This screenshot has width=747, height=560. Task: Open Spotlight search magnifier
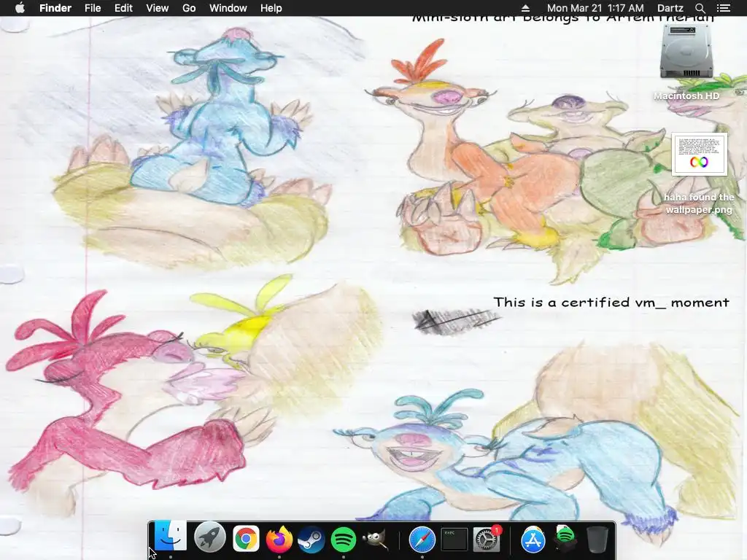tap(700, 8)
